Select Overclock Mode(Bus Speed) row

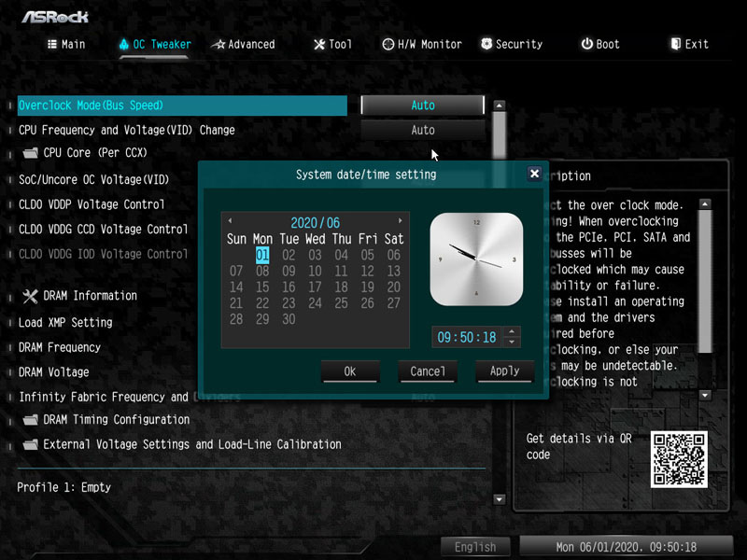pos(182,105)
